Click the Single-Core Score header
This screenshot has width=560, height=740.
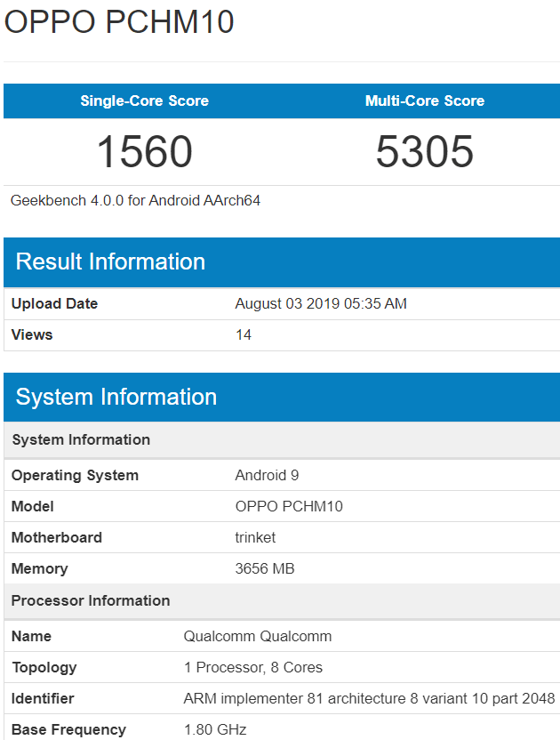click(x=144, y=101)
